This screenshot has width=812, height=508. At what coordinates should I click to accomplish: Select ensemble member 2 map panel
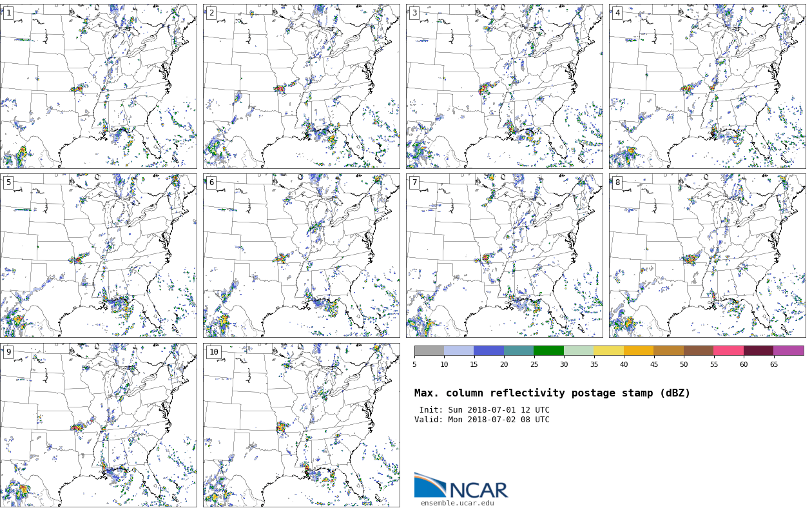coord(301,86)
